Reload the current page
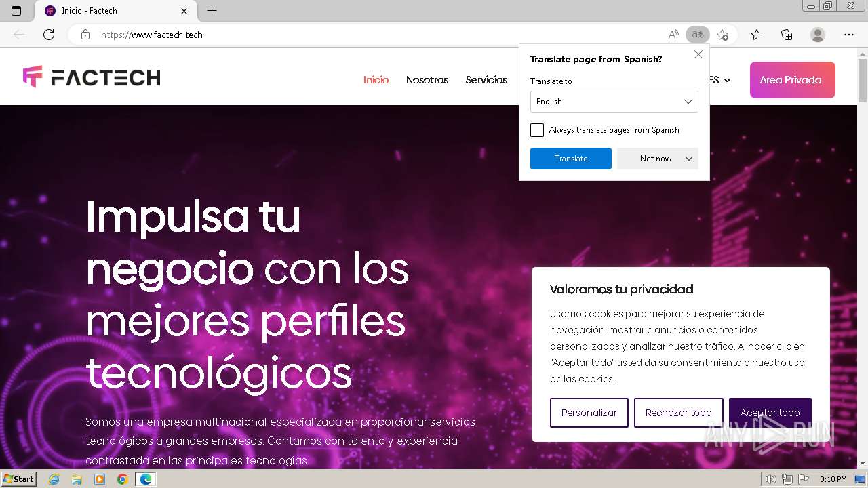 (x=49, y=35)
